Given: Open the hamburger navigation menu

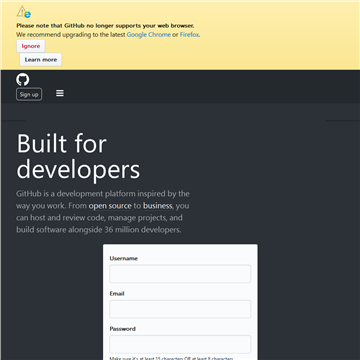Looking at the screenshot, I should point(60,93).
